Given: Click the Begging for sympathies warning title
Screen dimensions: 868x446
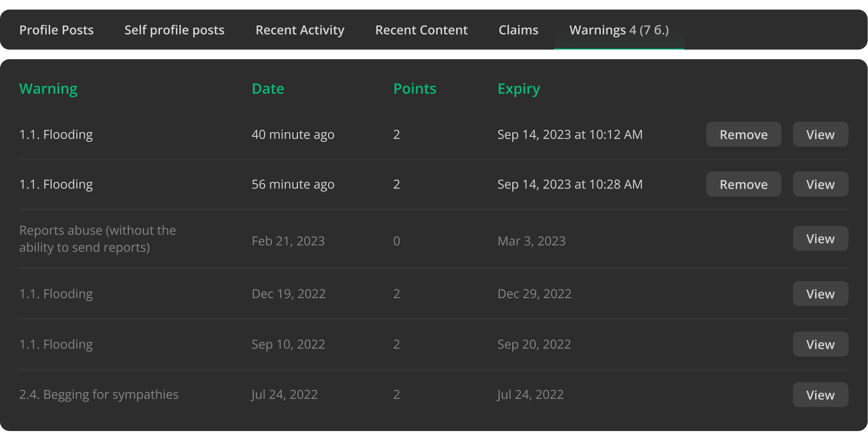Looking at the screenshot, I should click(x=99, y=395).
